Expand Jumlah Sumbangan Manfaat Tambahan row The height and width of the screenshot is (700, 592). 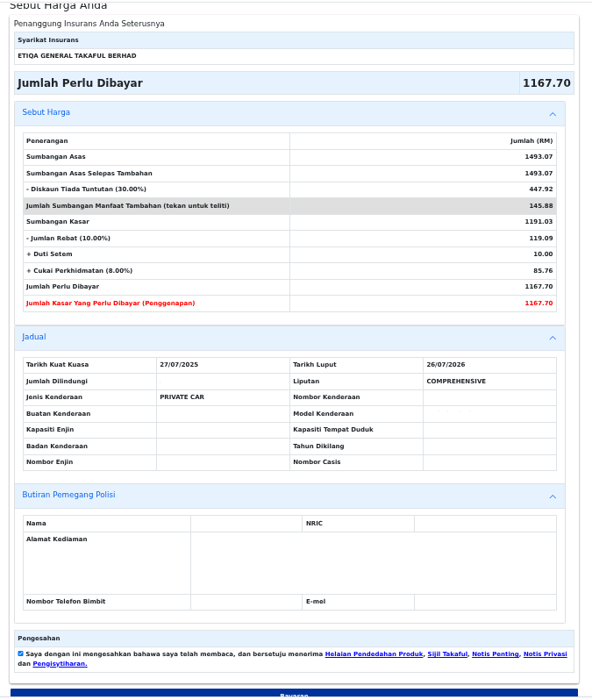[289, 206]
